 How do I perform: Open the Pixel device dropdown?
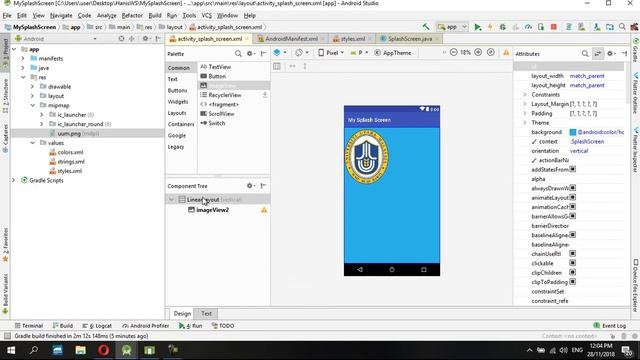(331, 53)
